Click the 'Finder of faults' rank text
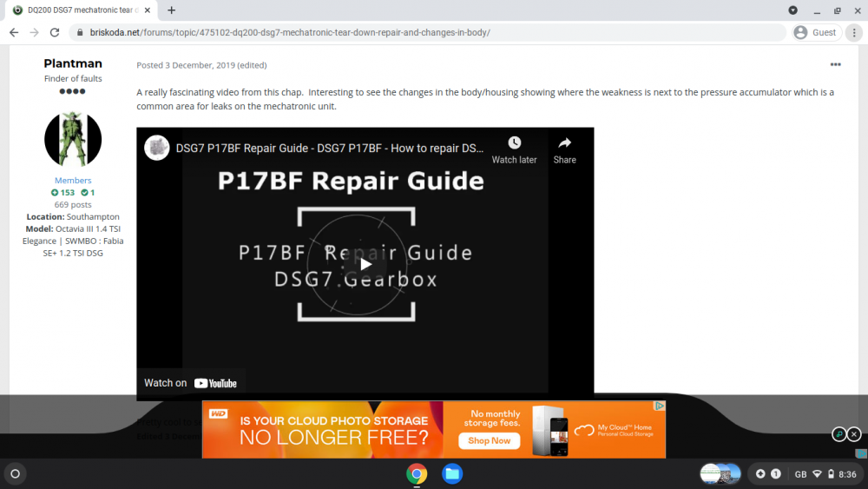 [x=73, y=79]
